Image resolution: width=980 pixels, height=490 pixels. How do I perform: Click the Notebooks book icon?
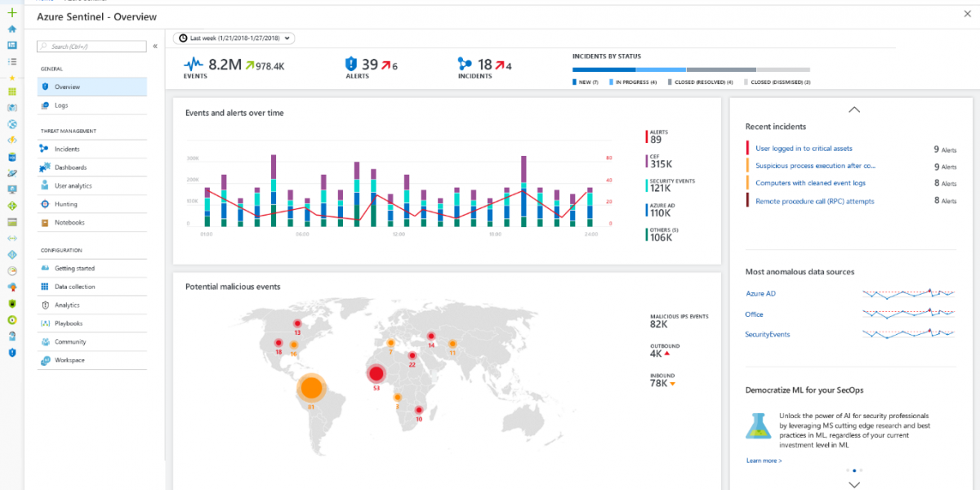45,222
